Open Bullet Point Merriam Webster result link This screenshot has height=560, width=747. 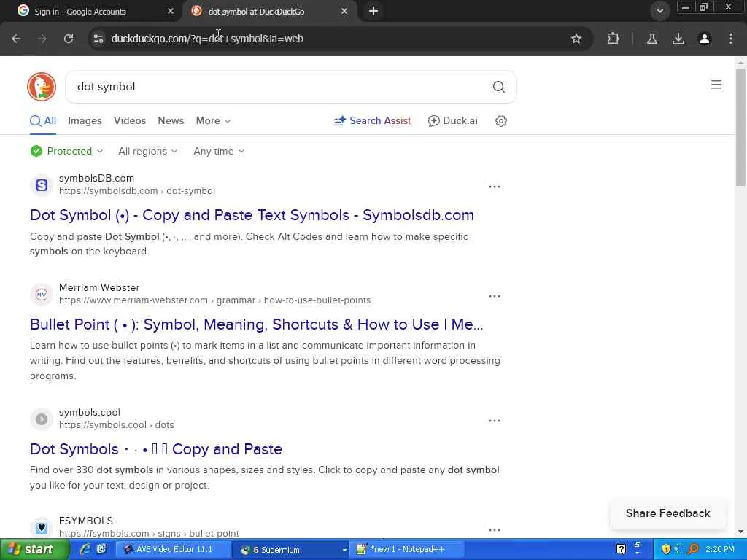(256, 324)
